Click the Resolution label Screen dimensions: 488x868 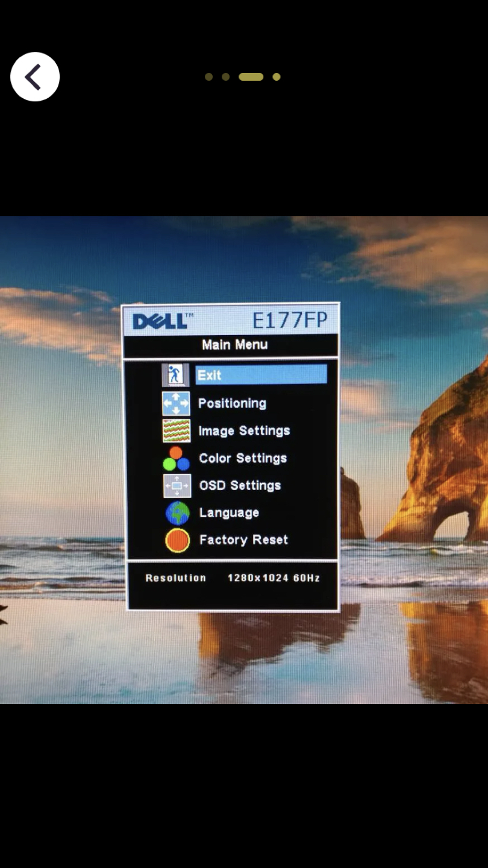point(176,577)
